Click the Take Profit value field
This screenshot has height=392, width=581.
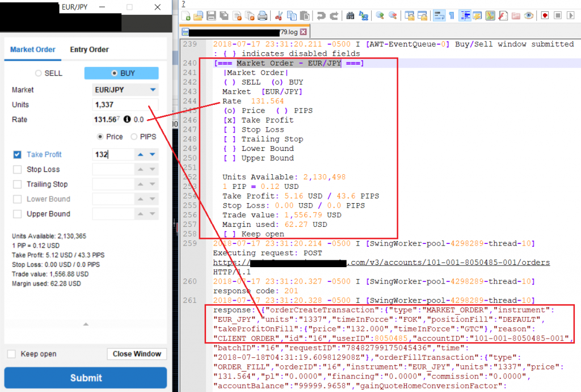coord(113,154)
